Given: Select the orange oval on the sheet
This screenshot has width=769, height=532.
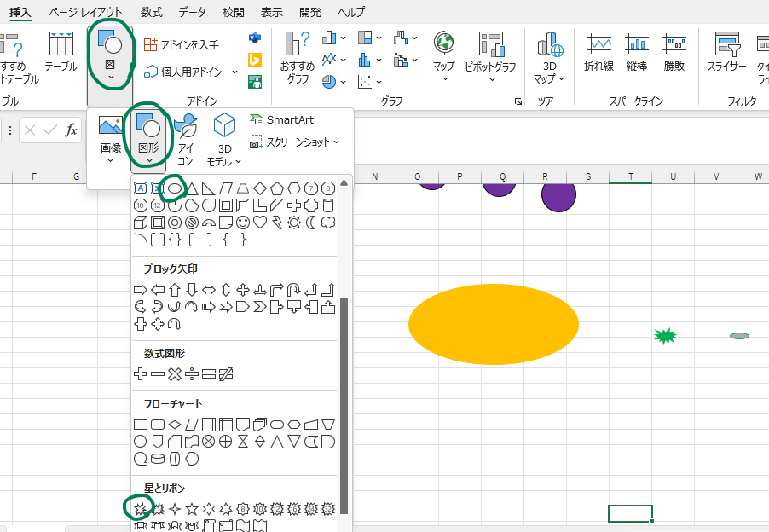Looking at the screenshot, I should pos(494,324).
